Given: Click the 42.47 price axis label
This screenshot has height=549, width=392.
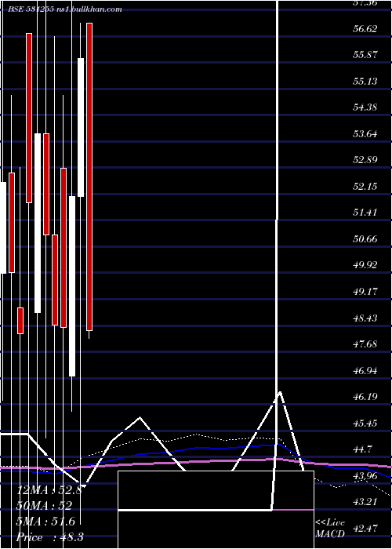Looking at the screenshot, I should pyautogui.click(x=365, y=529).
